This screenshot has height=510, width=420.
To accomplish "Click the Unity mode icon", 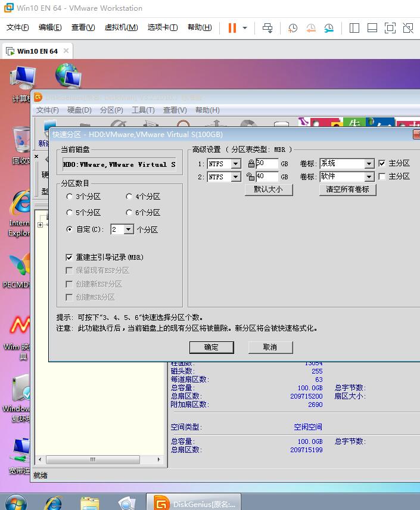I will tap(408, 28).
